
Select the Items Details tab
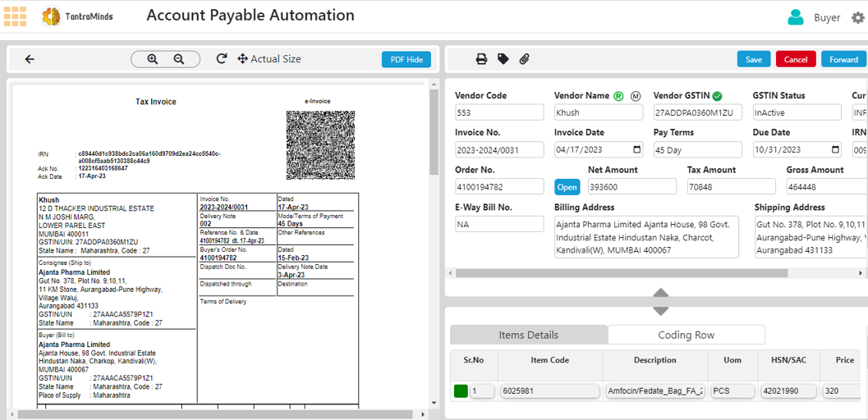528,335
